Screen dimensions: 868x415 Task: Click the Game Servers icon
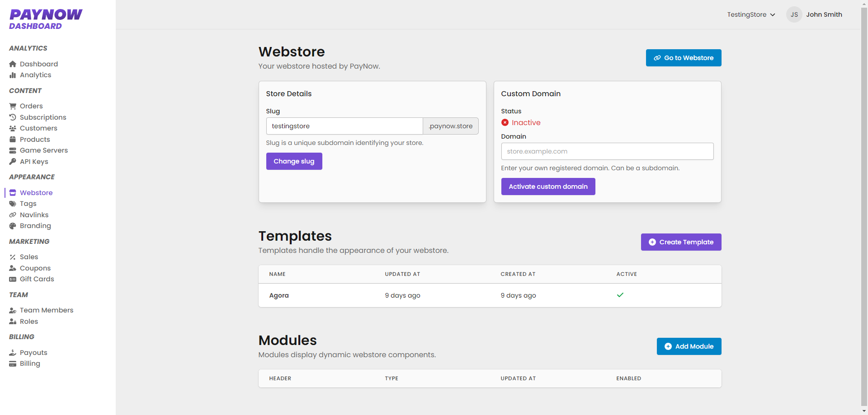pos(13,150)
